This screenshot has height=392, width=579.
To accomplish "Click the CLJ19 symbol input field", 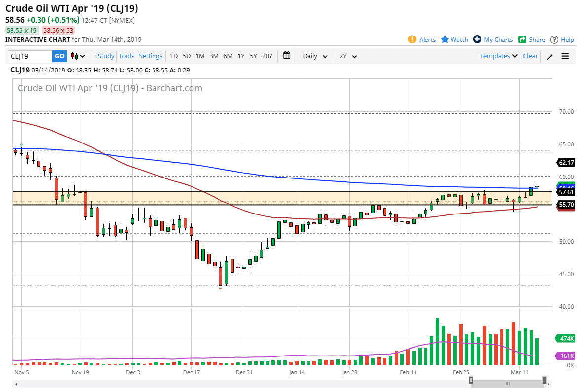I will (30, 56).
